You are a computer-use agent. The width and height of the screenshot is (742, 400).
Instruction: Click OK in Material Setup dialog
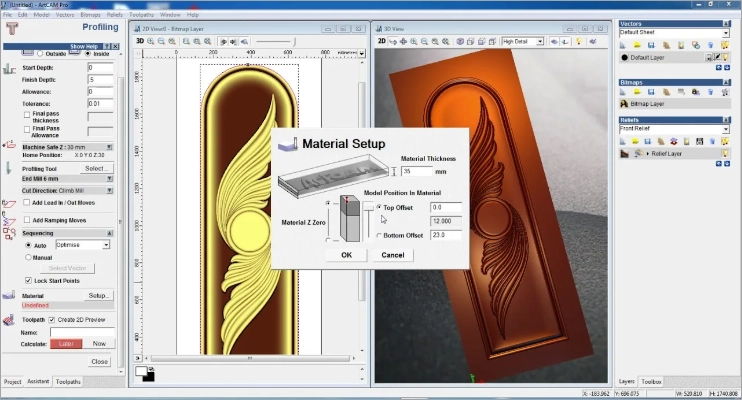pos(346,255)
